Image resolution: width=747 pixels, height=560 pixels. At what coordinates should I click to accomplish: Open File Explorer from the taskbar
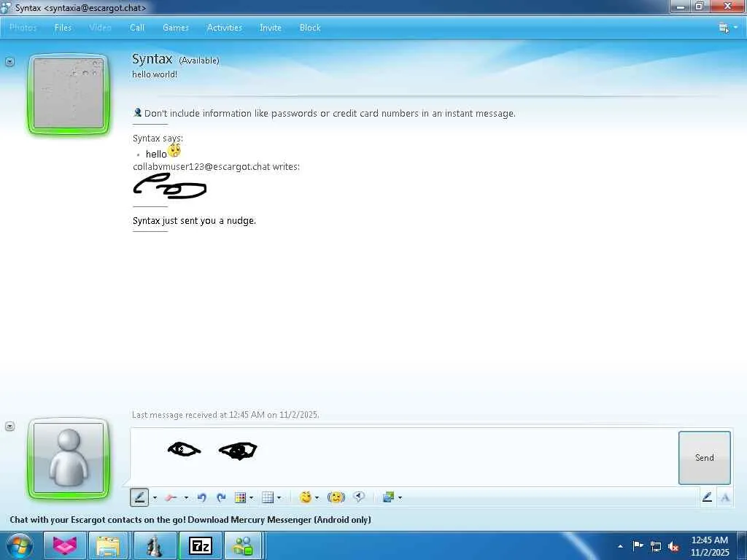pos(109,545)
